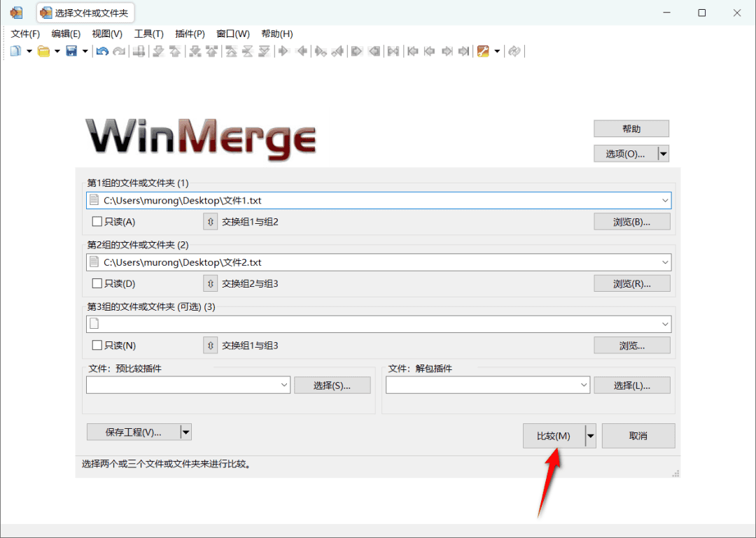Screen dimensions: 756x538
Task: Open the 文件(F) menu
Action: (x=25, y=34)
